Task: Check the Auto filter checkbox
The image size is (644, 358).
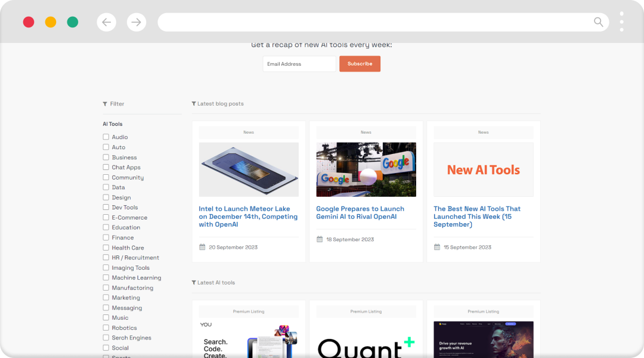Action: 106,147
